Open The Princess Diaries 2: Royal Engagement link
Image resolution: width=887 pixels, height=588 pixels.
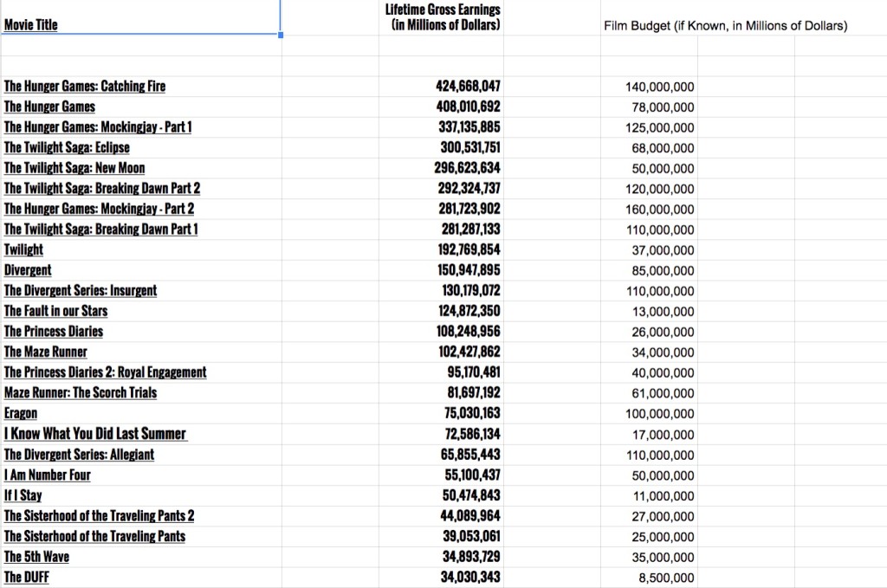(x=105, y=372)
